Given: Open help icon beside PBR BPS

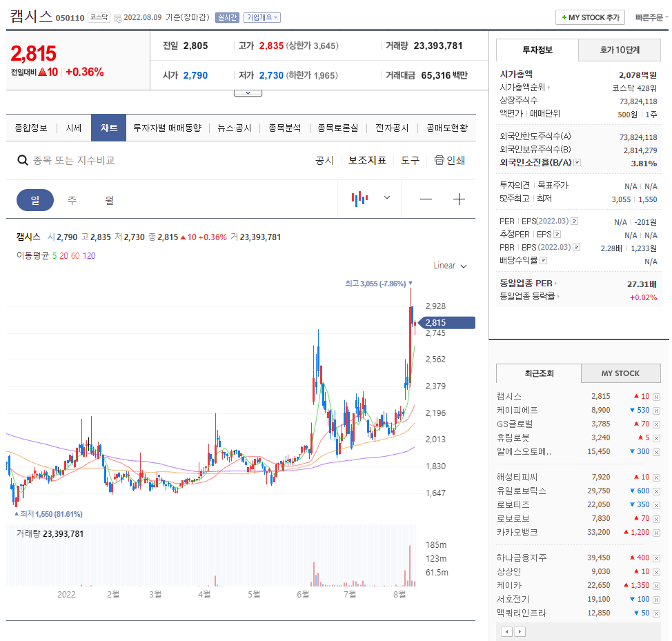Looking at the screenshot, I should point(576,247).
